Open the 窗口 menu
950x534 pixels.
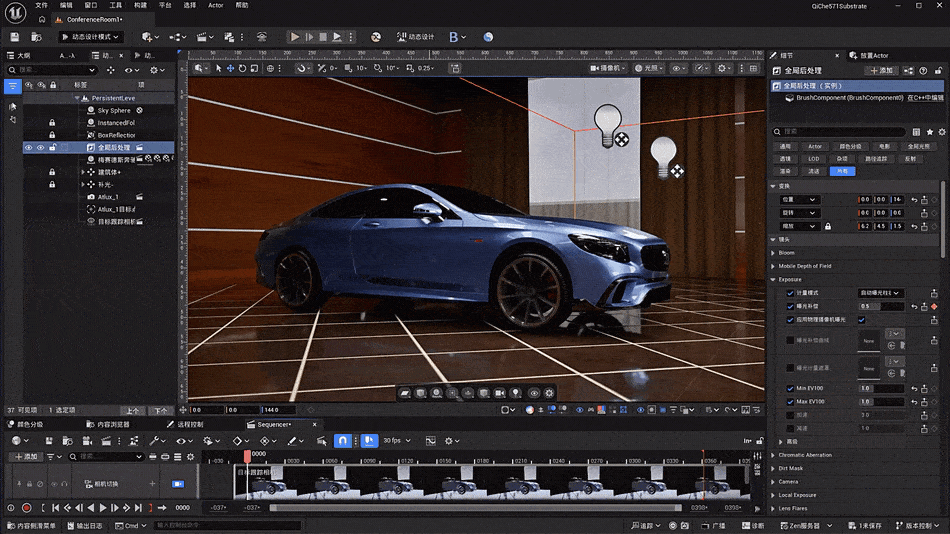point(91,5)
